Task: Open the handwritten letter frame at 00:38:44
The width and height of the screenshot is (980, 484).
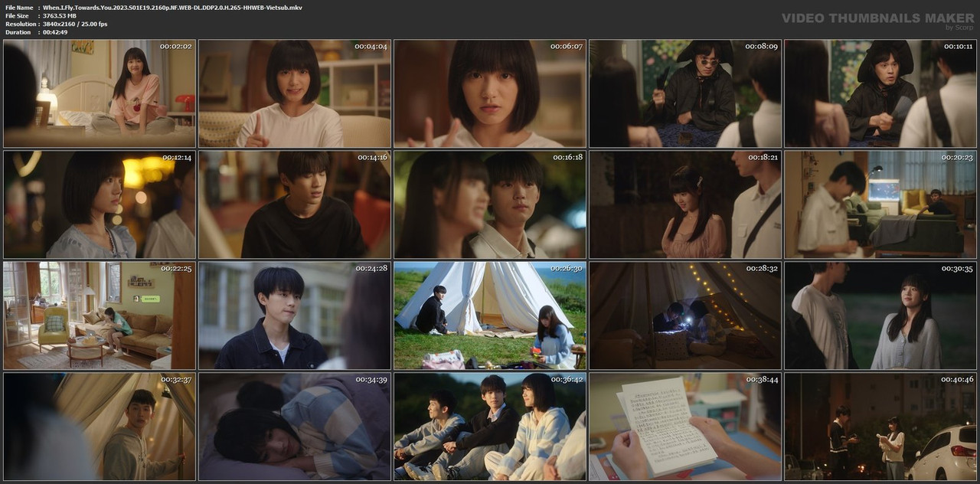Action: 685,427
